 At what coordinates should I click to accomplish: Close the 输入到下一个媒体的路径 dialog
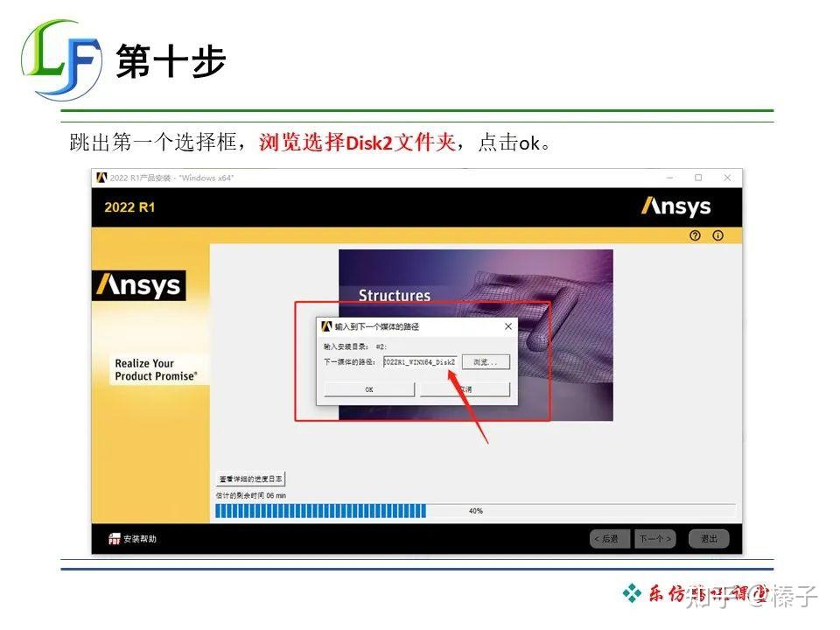(x=507, y=325)
